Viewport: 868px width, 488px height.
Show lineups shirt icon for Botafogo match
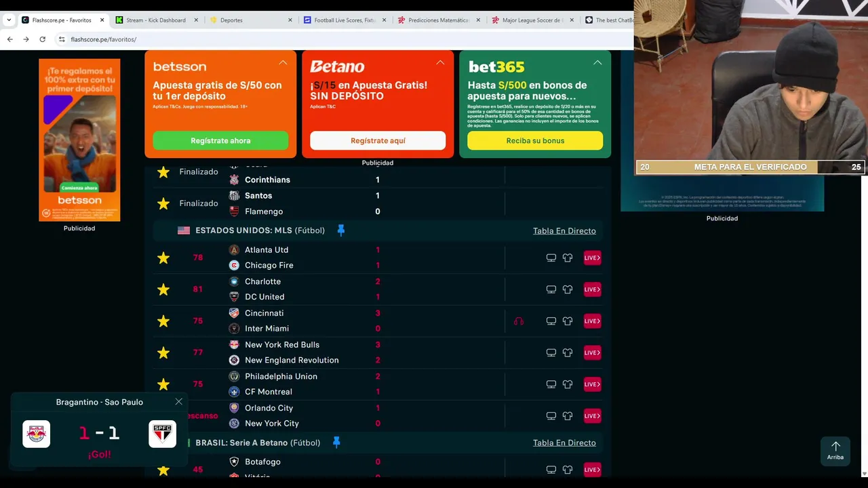click(568, 470)
